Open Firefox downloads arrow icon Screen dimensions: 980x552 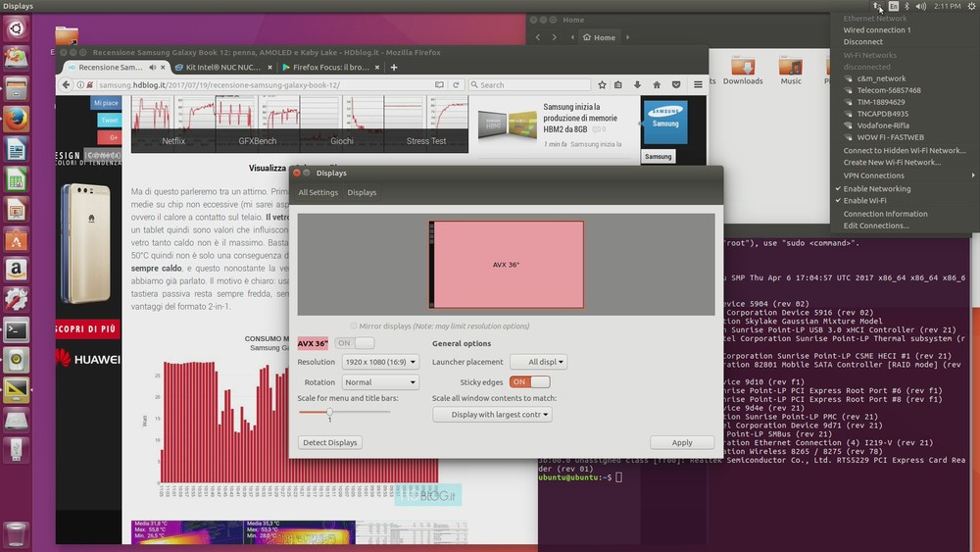point(638,85)
